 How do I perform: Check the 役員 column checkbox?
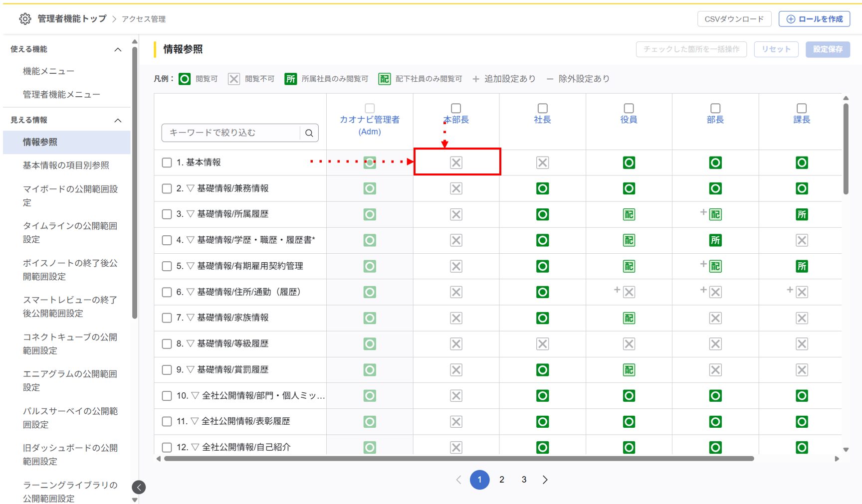point(629,108)
